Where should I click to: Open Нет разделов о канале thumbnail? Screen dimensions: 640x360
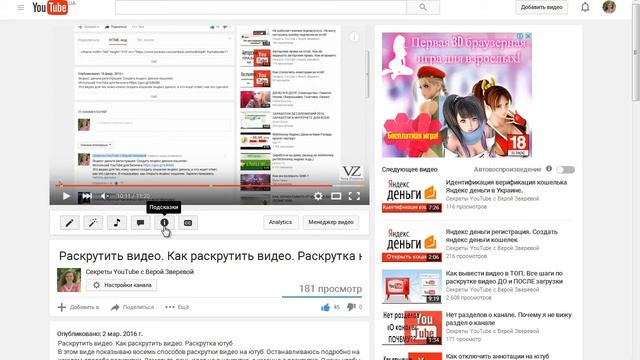[x=411, y=328]
